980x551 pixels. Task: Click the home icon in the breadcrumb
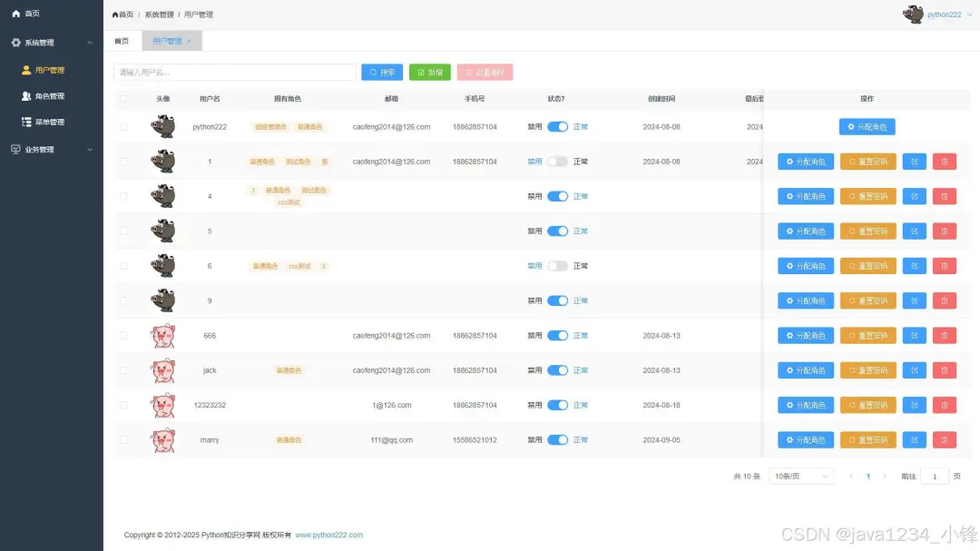click(x=115, y=15)
